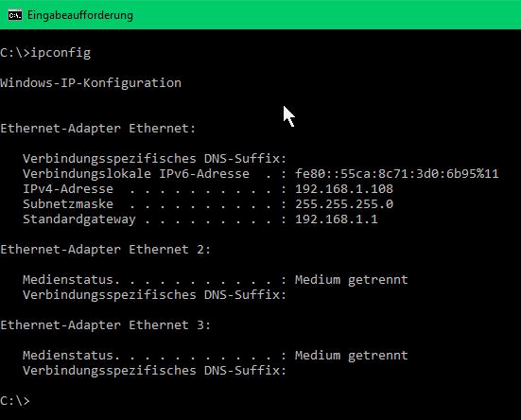Click the subnet mask 255.255.255.0

tap(344, 204)
